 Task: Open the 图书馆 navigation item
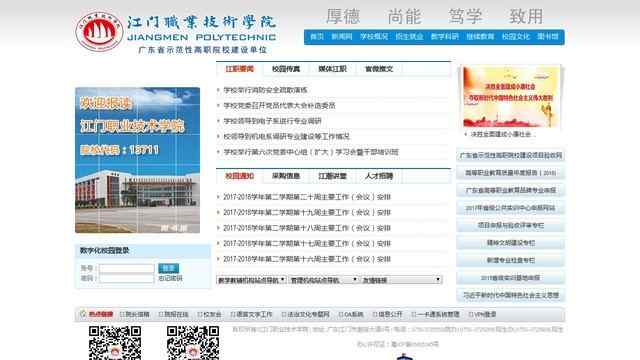[547, 37]
